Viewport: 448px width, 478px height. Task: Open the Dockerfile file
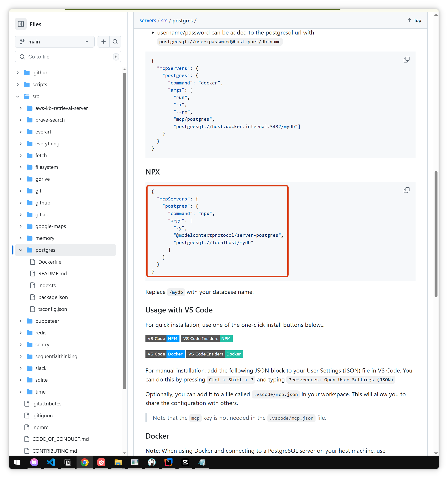pyautogui.click(x=50, y=262)
